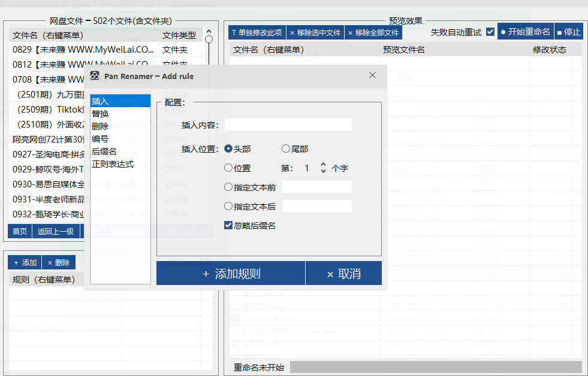The height and width of the screenshot is (376, 588).
Task: Click the × 删除 rule button
Action: click(x=58, y=262)
